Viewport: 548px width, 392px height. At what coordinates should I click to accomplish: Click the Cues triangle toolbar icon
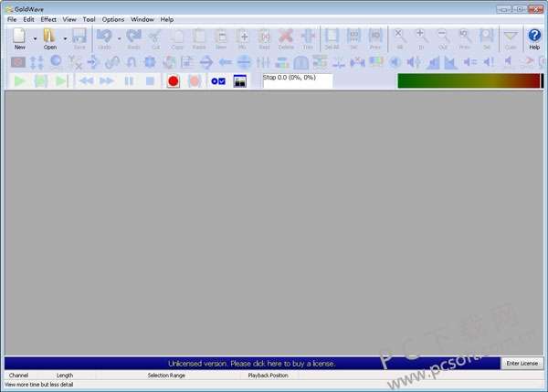click(511, 38)
